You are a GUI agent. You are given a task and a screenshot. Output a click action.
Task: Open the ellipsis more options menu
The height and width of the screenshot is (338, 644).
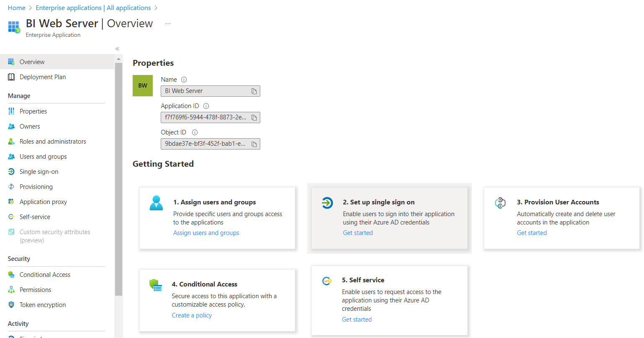click(168, 24)
